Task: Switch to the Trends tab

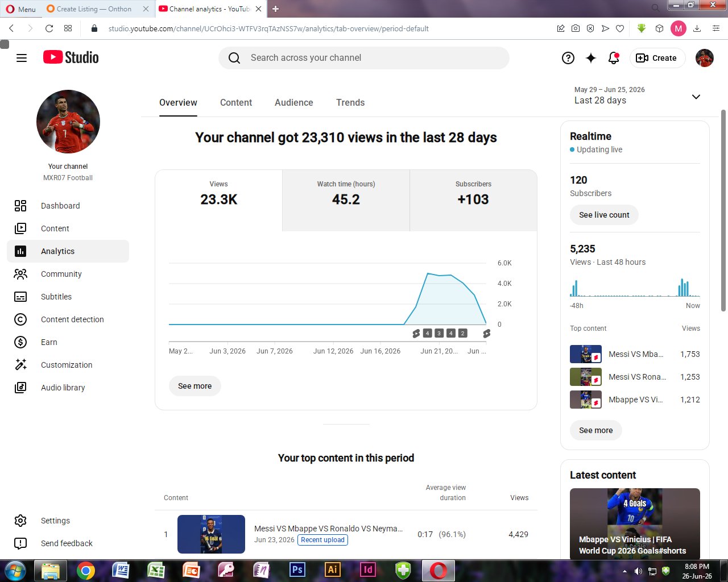Action: pyautogui.click(x=350, y=103)
